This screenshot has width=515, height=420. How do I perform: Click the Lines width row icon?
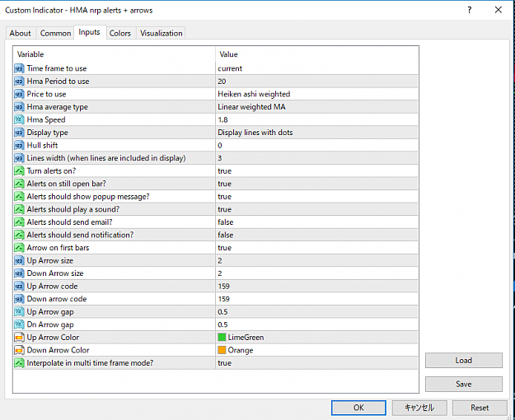[x=19, y=158]
